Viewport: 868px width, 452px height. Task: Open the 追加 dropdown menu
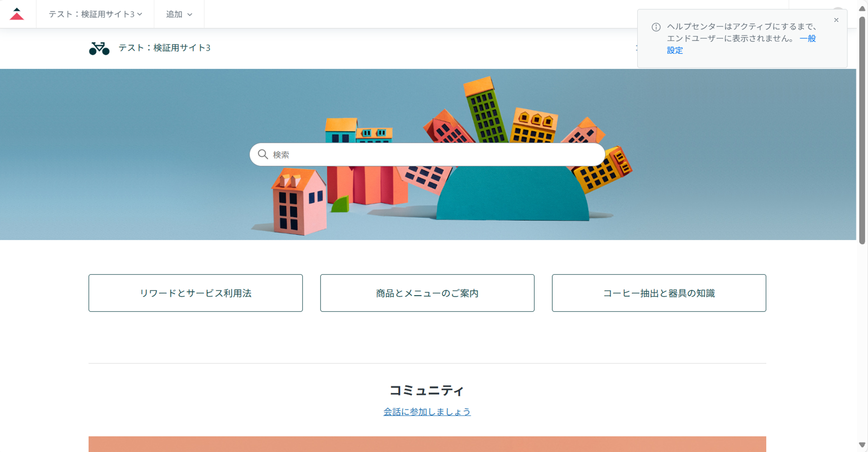tap(179, 14)
